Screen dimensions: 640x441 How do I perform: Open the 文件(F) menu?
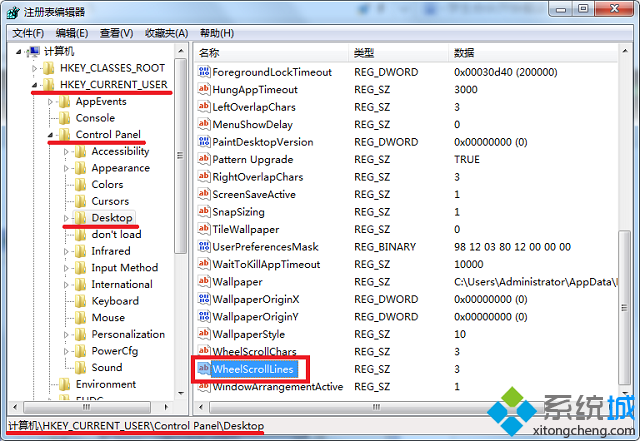(x=28, y=33)
